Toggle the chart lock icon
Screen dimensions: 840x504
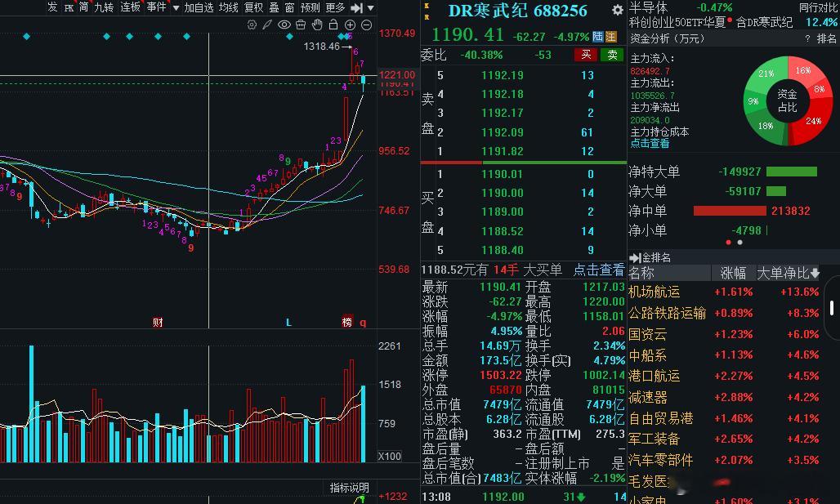[333, 25]
